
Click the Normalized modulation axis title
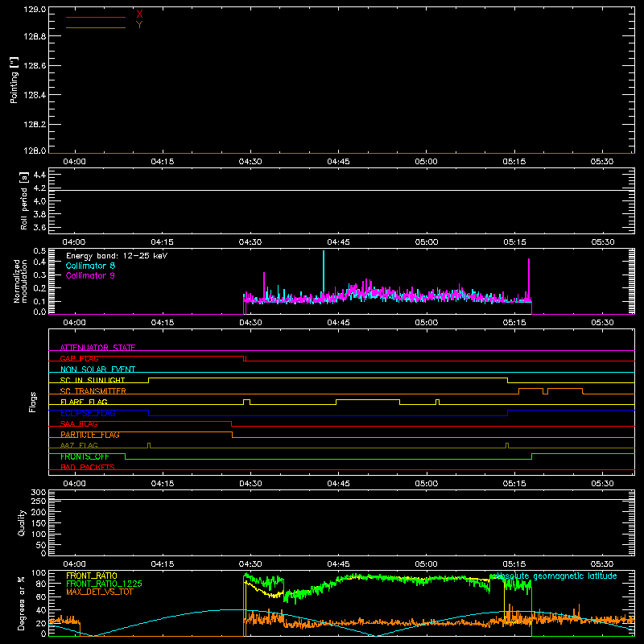click(20, 281)
